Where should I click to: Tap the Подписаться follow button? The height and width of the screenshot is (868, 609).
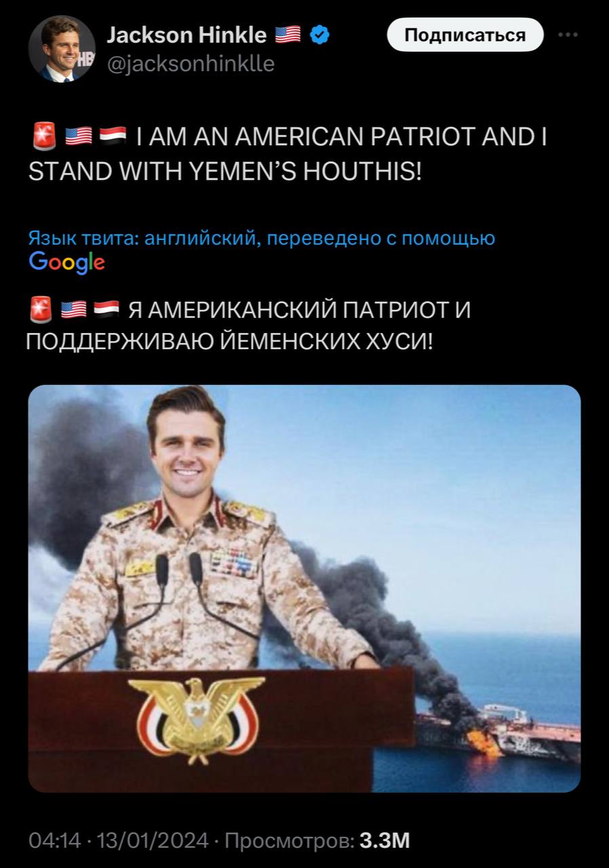465,35
